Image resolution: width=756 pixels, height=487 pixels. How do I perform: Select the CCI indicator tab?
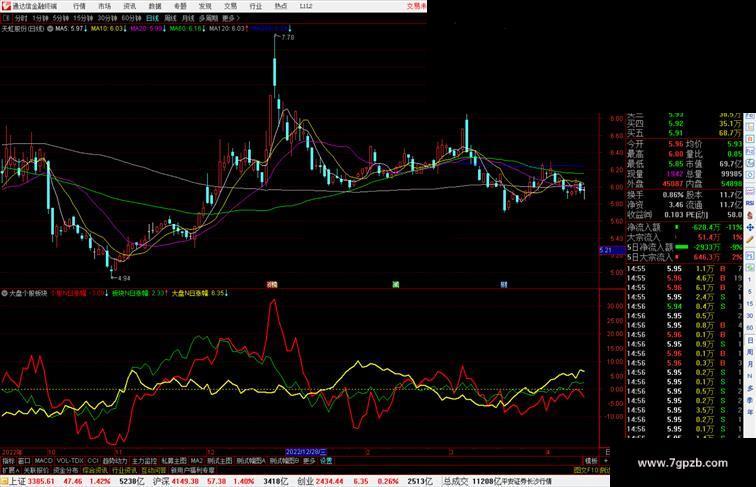pos(93,461)
